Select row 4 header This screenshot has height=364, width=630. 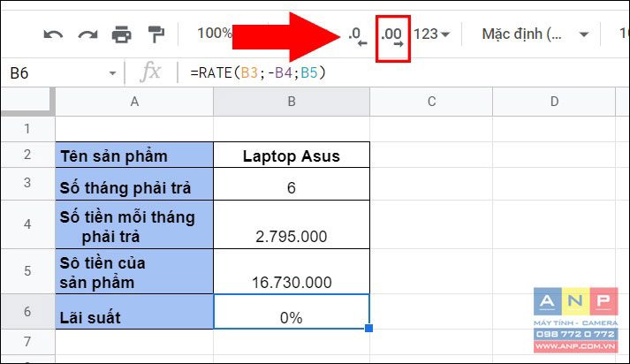pos(27,224)
